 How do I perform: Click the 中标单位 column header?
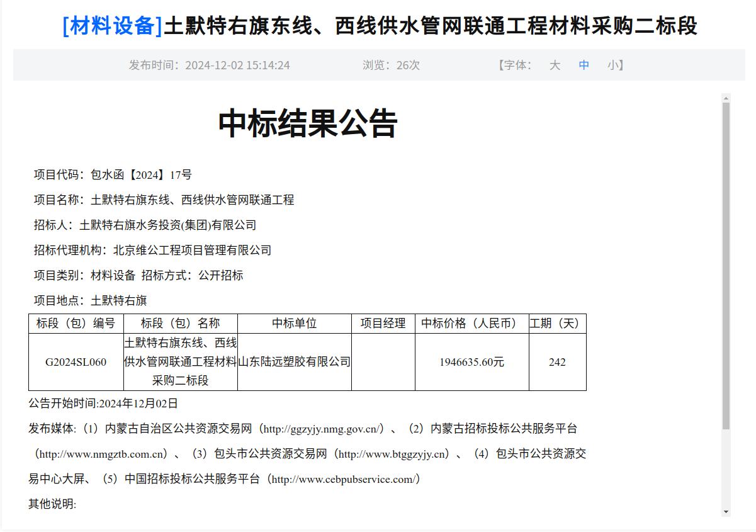tap(294, 324)
